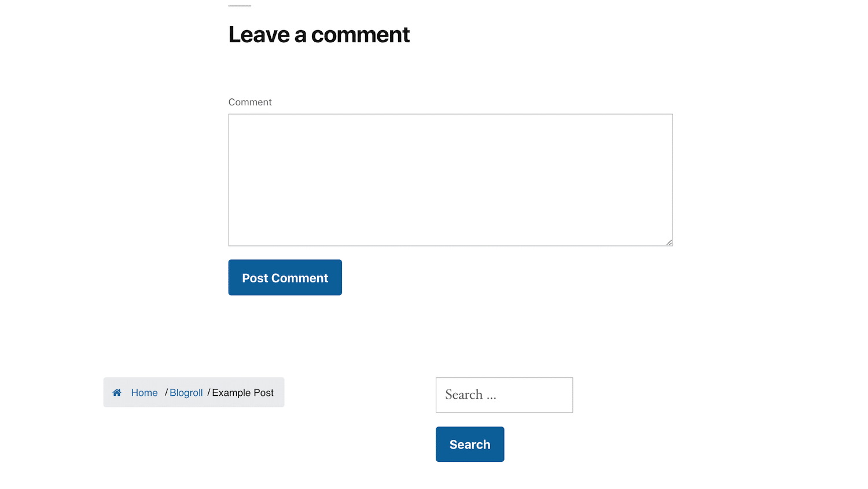Click the Leave a comment heading
Viewport: 868px width, 489px height.
coord(319,35)
